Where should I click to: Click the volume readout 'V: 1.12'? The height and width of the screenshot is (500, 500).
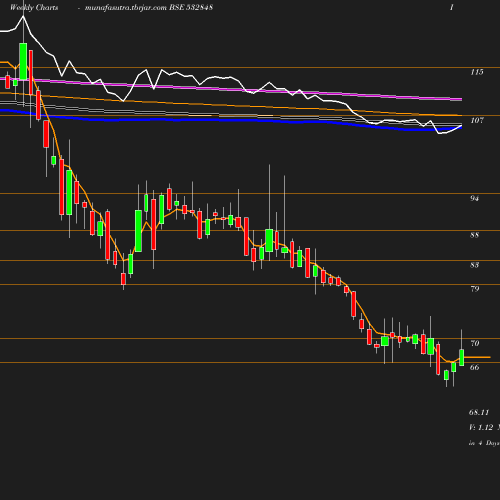point(481,428)
